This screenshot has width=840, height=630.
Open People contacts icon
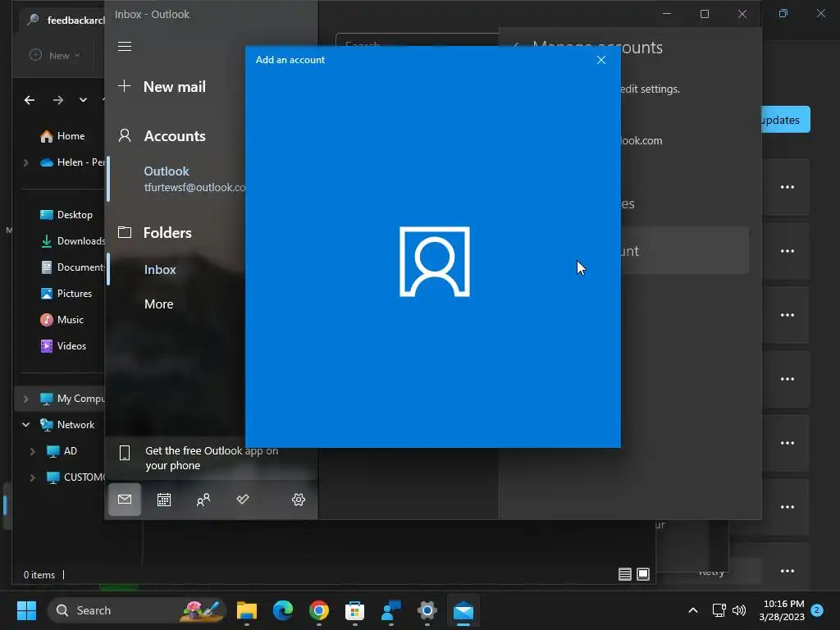click(203, 500)
